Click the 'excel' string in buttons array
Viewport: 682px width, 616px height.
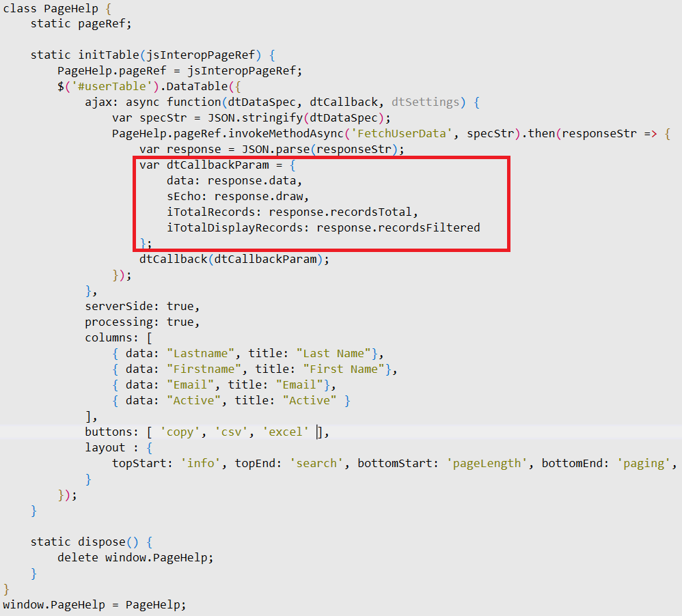[286, 432]
